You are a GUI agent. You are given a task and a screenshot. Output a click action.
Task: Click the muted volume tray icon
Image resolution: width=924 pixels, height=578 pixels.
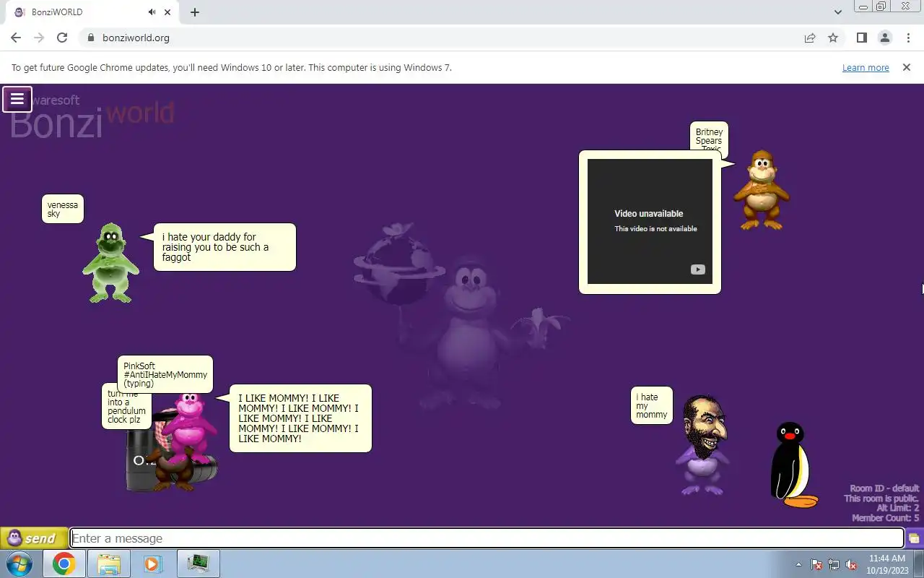coord(851,564)
